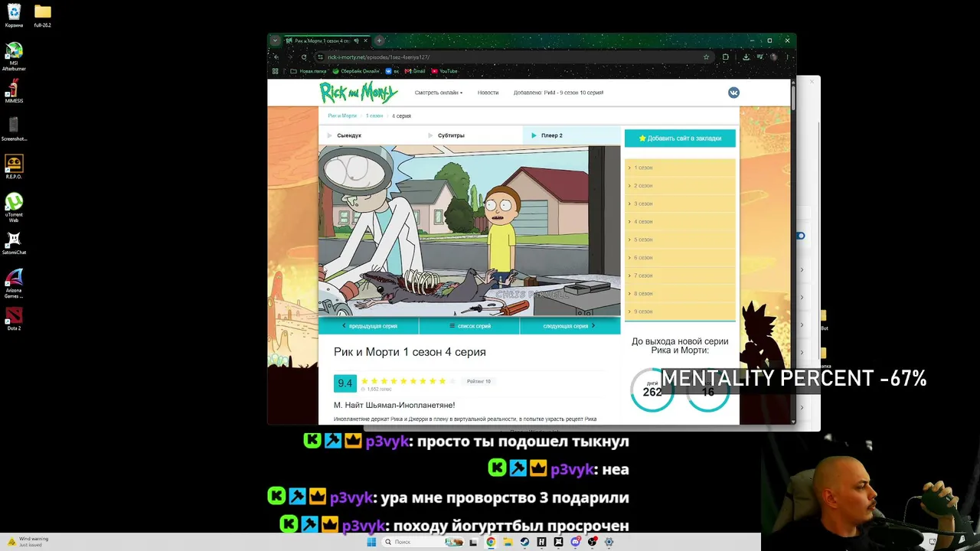Open the Chrome extensions puzzle icon
The height and width of the screenshot is (551, 980).
coord(726,57)
